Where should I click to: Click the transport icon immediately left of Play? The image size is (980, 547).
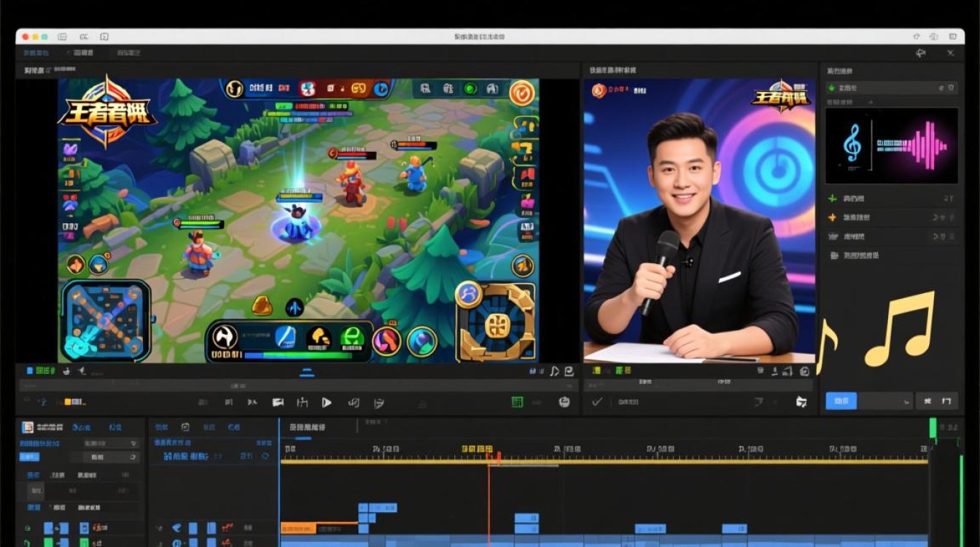(302, 402)
